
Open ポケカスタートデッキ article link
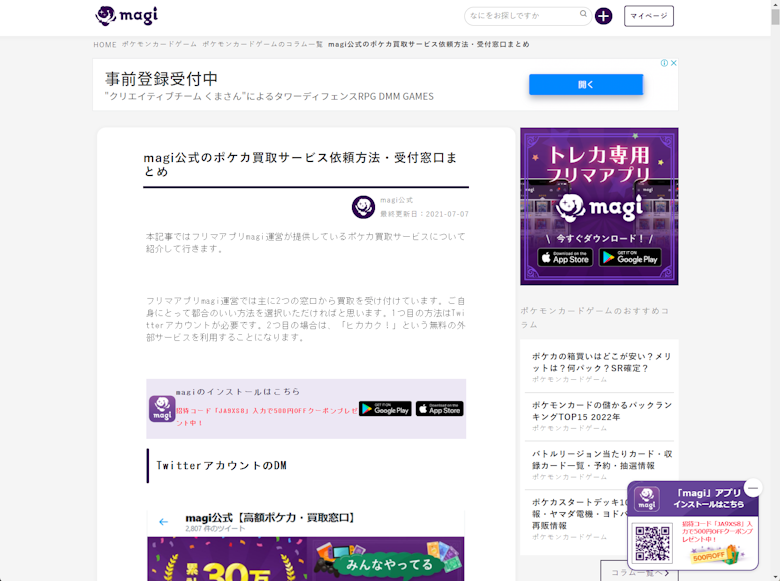tap(580, 514)
